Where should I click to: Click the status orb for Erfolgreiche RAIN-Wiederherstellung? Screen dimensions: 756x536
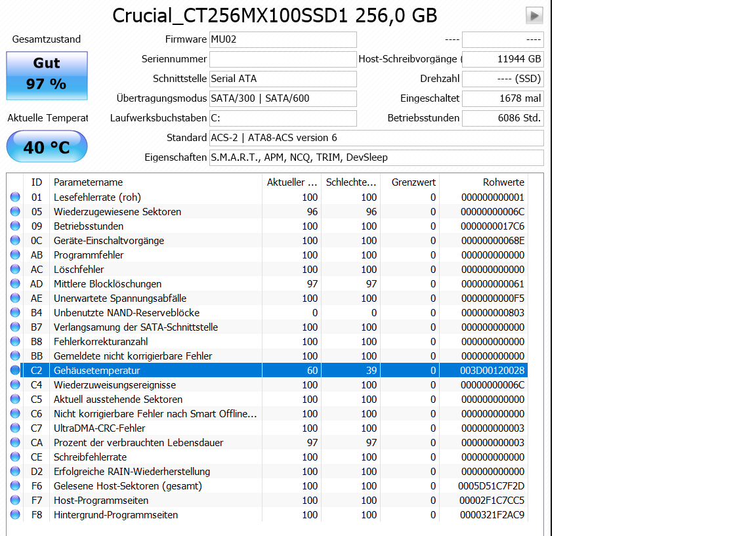tap(16, 472)
